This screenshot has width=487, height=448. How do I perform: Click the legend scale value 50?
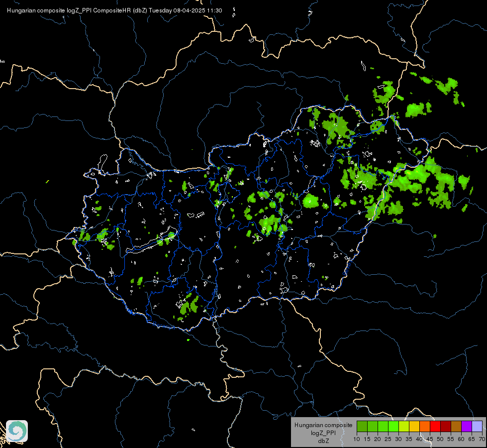440,440
